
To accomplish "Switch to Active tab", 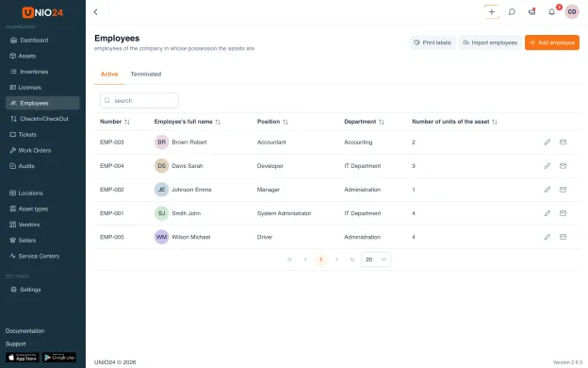I will (x=109, y=75).
